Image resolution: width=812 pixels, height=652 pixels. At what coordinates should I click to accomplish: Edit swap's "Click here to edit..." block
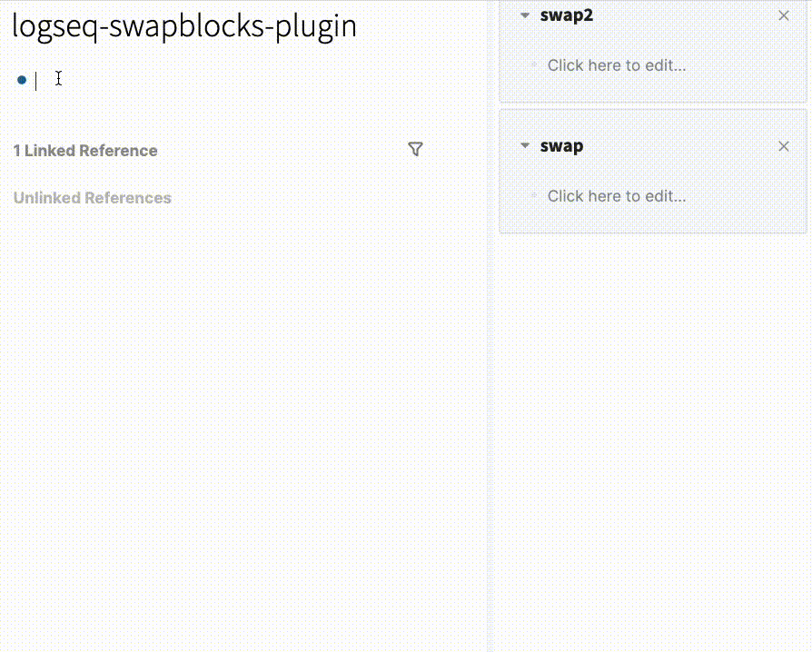point(617,196)
